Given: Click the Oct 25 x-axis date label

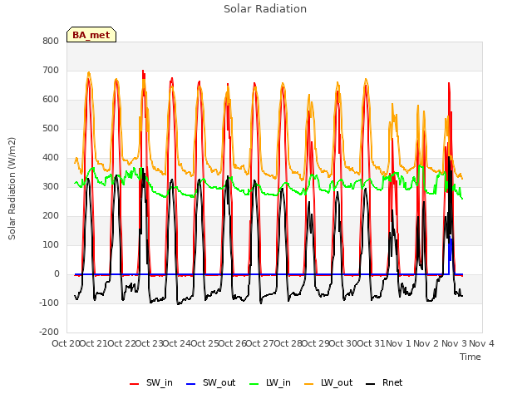Looking at the screenshot, I should coord(205,343).
